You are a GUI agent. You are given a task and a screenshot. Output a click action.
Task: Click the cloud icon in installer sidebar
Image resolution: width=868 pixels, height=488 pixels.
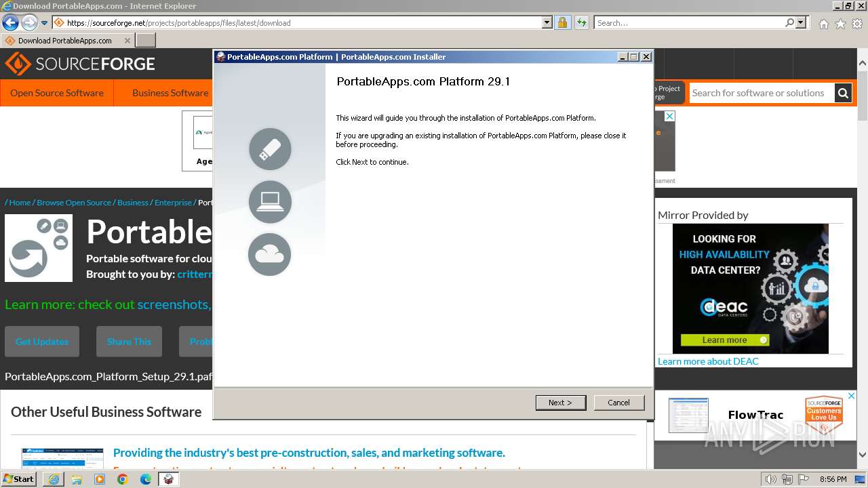click(x=270, y=254)
